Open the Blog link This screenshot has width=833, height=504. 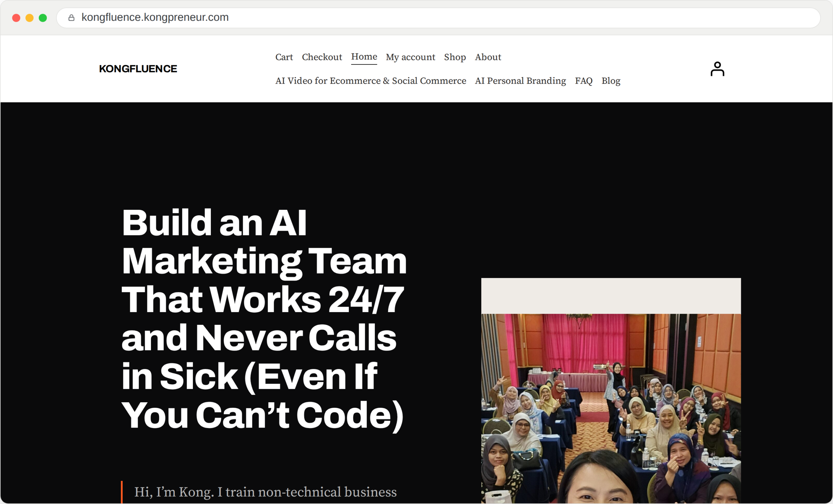(x=610, y=81)
